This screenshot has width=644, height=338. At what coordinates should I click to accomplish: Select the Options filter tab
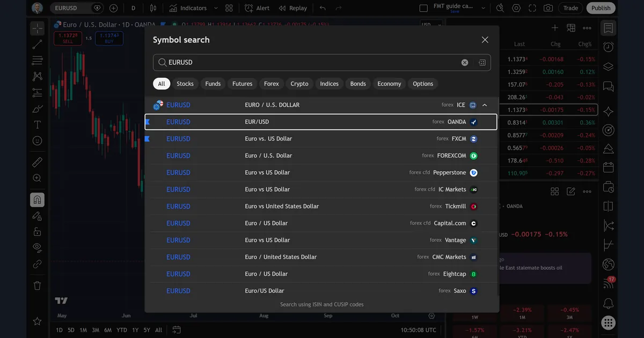coord(423,84)
